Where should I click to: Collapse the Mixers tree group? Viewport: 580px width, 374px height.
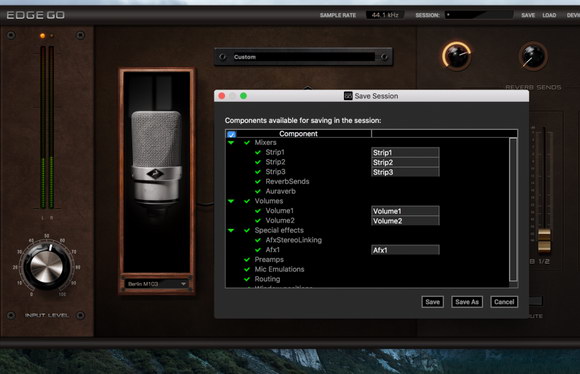(x=231, y=142)
